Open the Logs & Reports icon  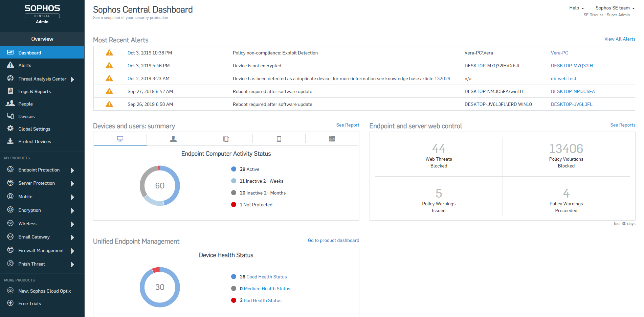point(10,91)
